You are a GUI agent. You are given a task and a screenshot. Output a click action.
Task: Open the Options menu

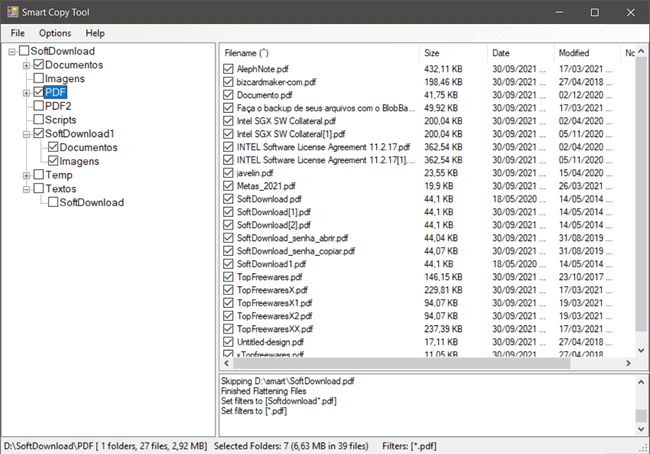(55, 33)
